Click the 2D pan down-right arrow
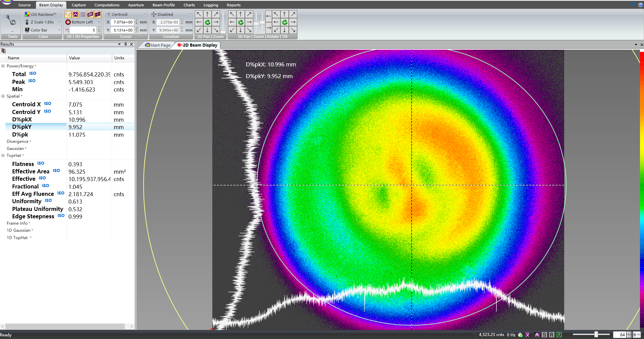Viewport: 644px width, 339px height. 216,30
